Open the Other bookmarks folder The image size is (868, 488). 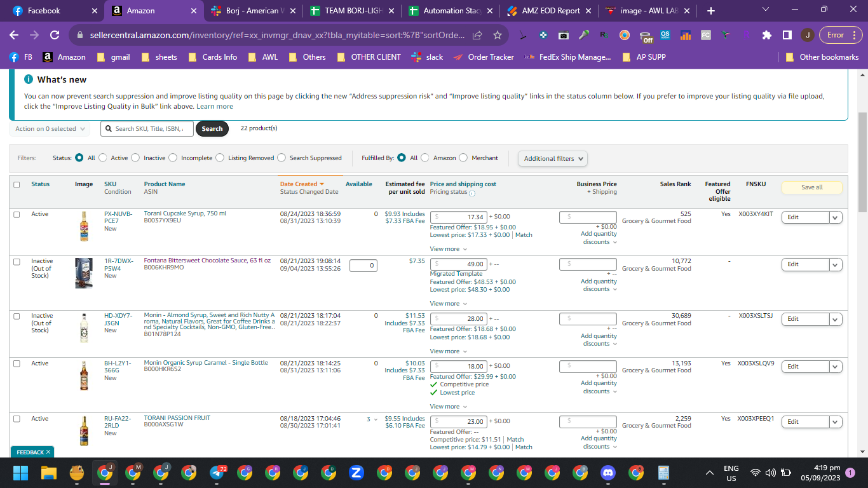[x=822, y=57]
